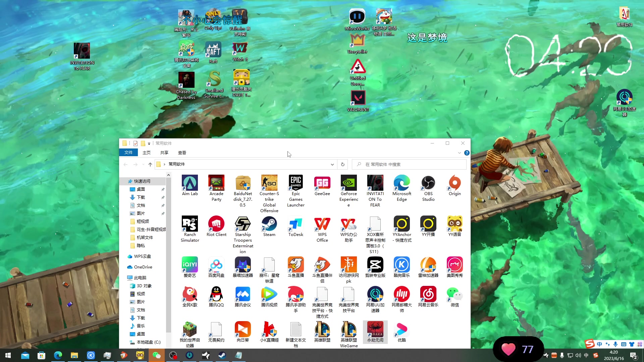Open Mail from the taskbar
This screenshot has width=644, height=362.
pyautogui.click(x=25, y=355)
